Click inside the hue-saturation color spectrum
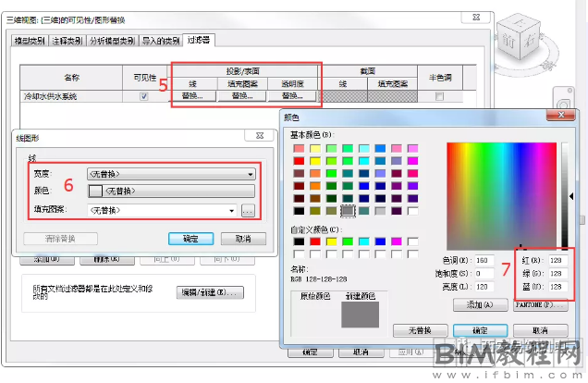This screenshot has width=588, height=383. tap(501, 196)
